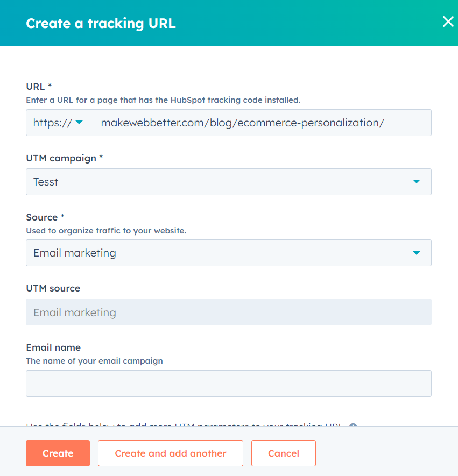Focus the Email name input box
This screenshot has width=458, height=476.
coord(229,383)
